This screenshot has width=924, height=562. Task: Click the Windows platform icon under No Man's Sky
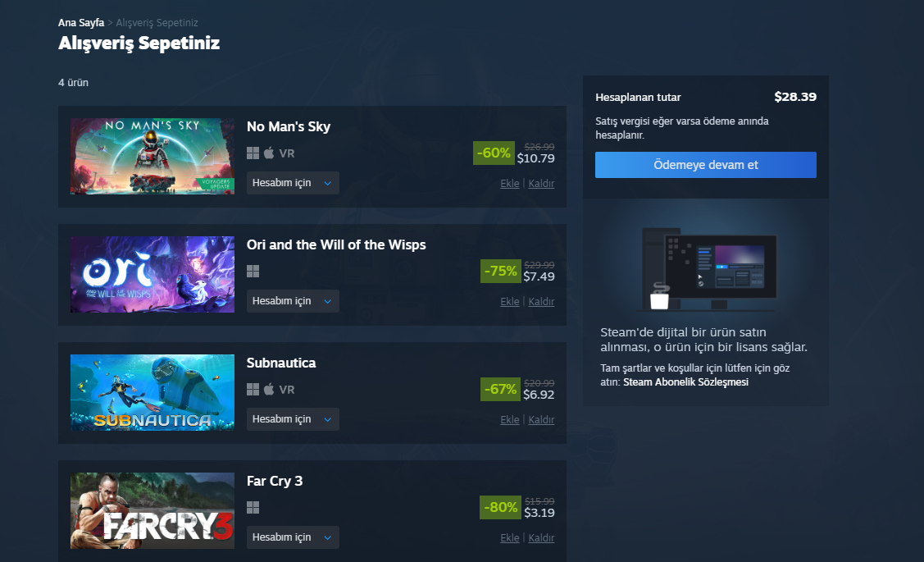tap(253, 153)
